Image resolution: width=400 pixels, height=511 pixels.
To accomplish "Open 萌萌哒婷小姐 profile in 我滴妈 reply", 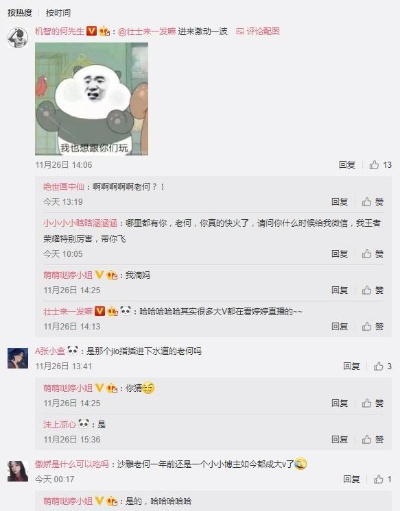I will [68, 275].
